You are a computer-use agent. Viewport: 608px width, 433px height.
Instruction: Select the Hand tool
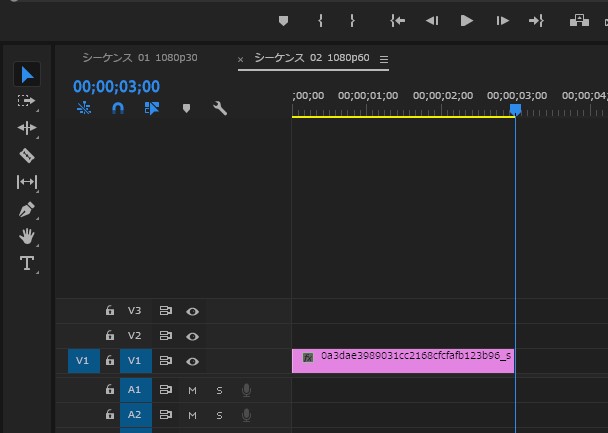click(x=27, y=237)
